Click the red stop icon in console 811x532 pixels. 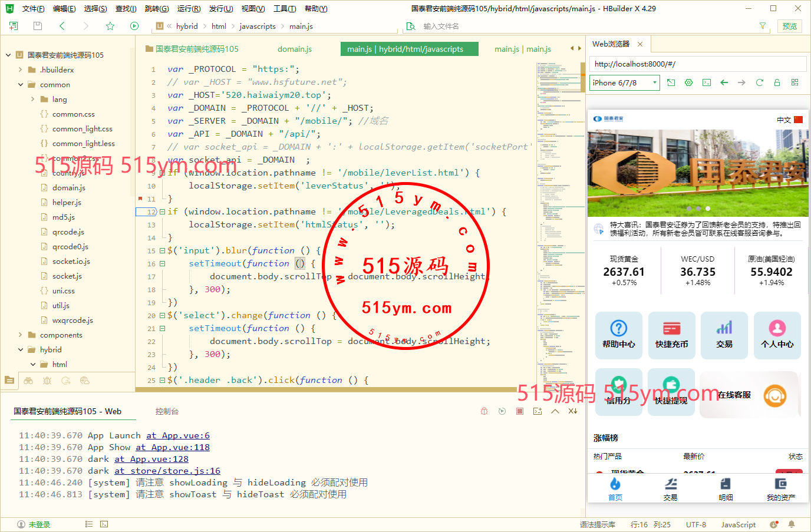(519, 411)
